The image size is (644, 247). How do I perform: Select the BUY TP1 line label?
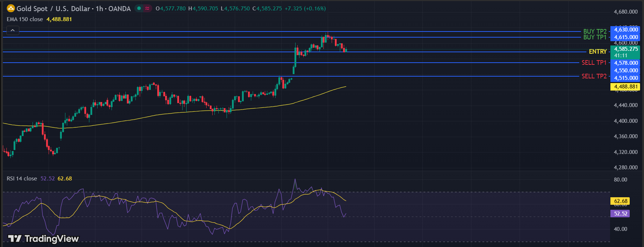595,37
